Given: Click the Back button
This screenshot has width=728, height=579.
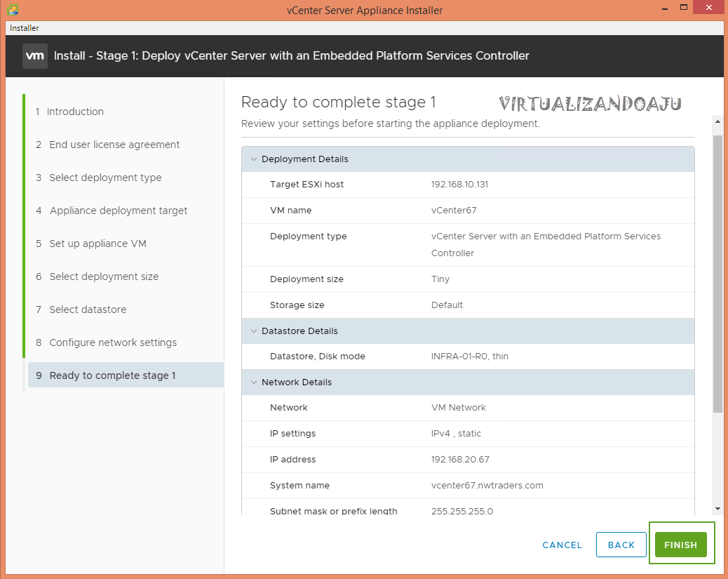Looking at the screenshot, I should [621, 545].
